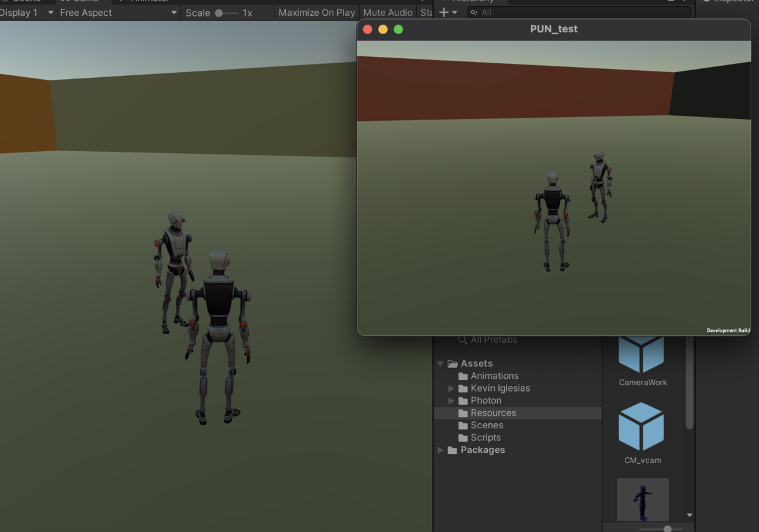Click the CM_vcam asset name
759x532 pixels.
[x=643, y=461]
